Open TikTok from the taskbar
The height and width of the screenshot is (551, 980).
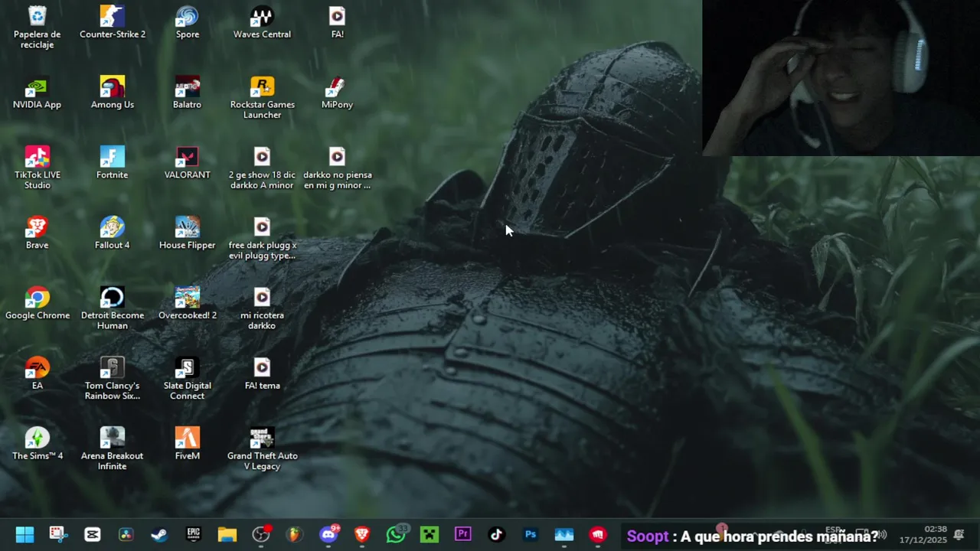[497, 534]
